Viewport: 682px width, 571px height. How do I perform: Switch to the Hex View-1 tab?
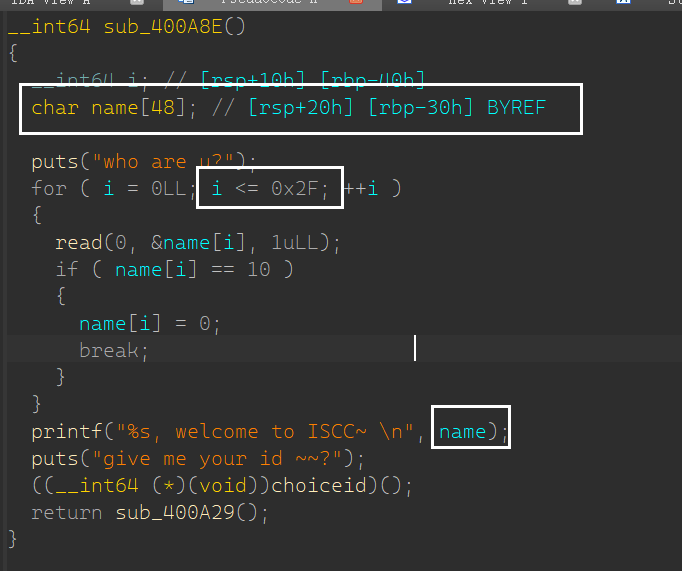(x=486, y=4)
